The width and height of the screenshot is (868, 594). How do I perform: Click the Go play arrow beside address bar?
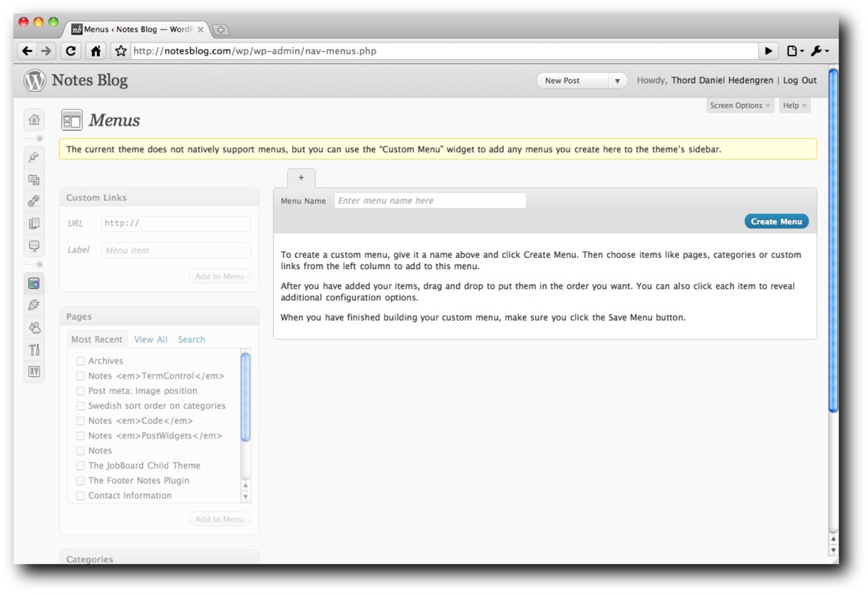tap(769, 51)
